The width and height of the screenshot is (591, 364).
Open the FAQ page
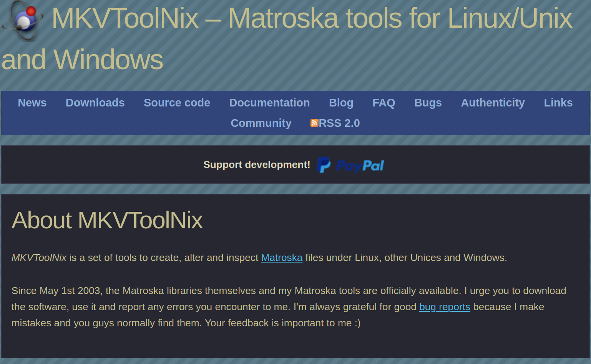tap(383, 103)
